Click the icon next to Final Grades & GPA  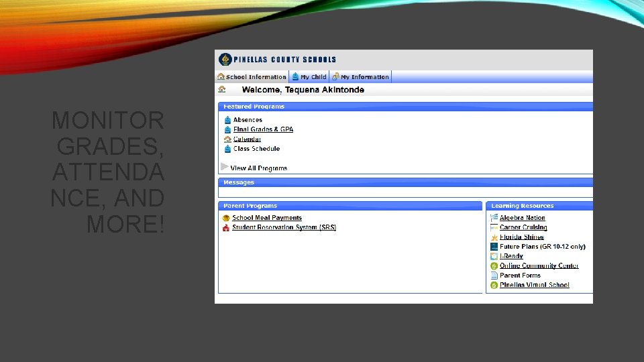[x=227, y=129]
